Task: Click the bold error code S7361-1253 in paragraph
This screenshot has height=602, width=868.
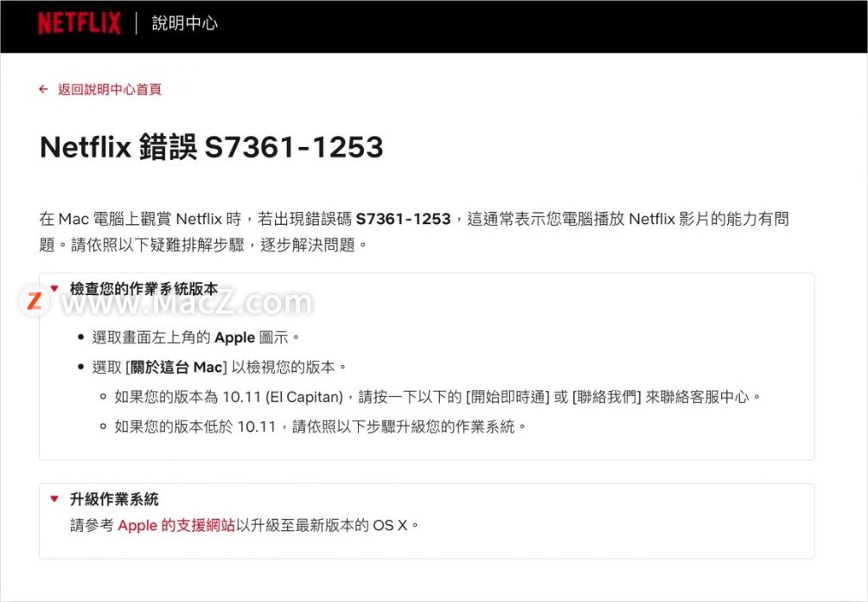Action: click(x=403, y=219)
